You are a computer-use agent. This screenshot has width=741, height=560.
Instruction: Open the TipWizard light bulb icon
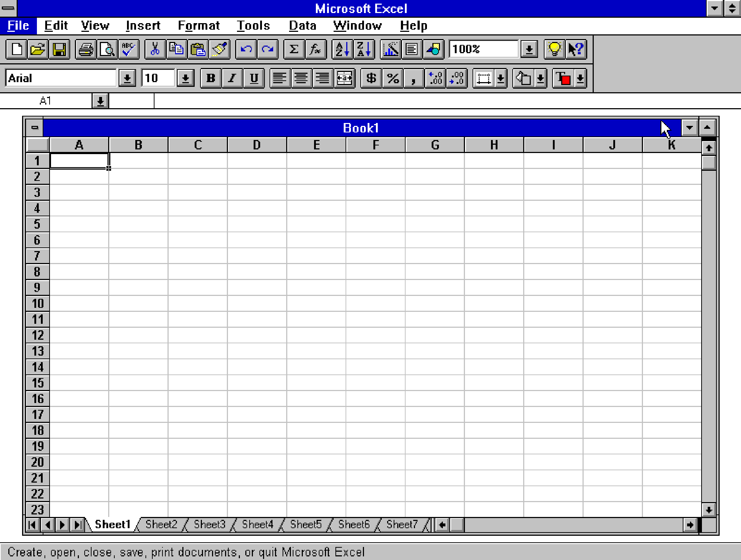554,49
